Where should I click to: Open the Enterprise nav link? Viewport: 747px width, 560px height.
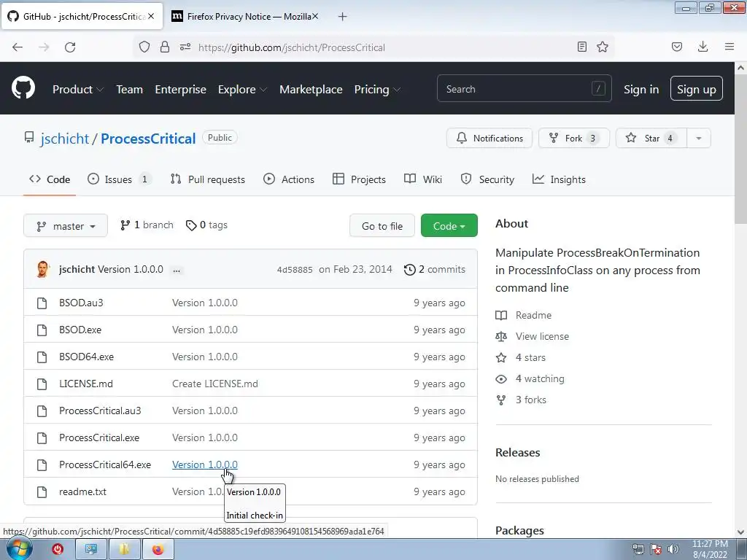181,90
